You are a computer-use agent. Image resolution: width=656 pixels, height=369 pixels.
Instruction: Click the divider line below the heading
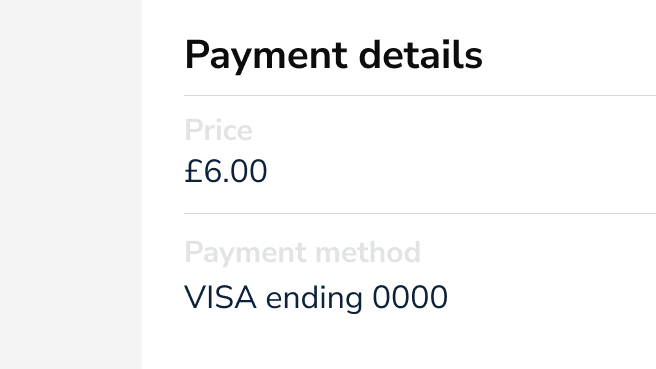pyautogui.click(x=420, y=95)
